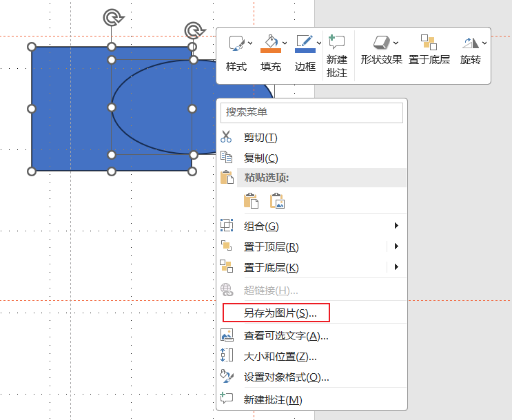This screenshot has width=512, height=420.
Task: Click the 形状效果 shape effects icon
Action: [x=381, y=43]
